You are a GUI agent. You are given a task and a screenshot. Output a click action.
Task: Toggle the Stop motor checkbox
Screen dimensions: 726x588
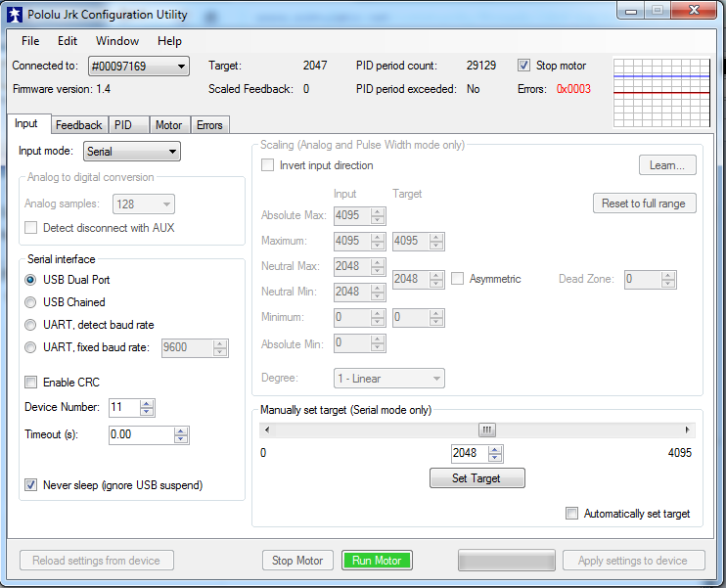(523, 66)
